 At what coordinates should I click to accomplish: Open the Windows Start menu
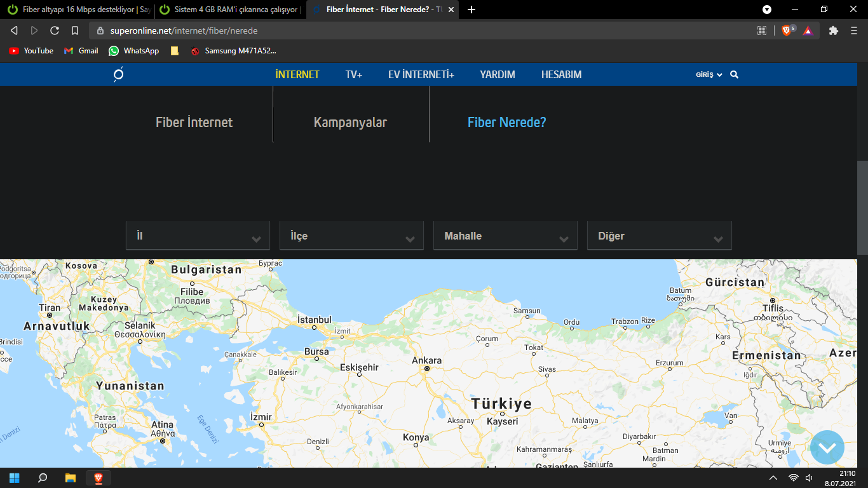pyautogui.click(x=15, y=478)
